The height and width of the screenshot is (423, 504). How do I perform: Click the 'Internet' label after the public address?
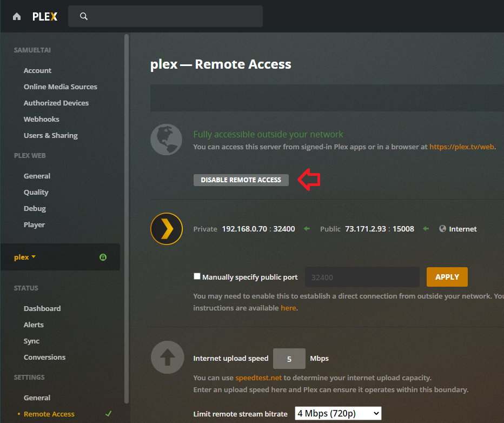pyautogui.click(x=463, y=229)
